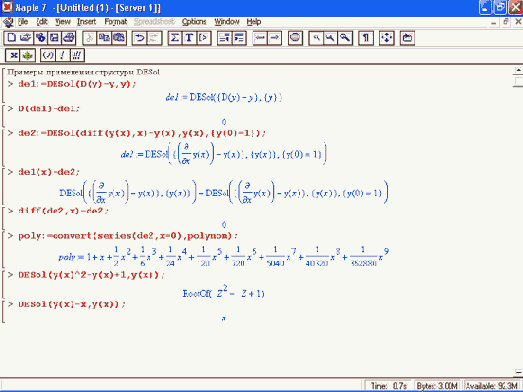Click the New worksheet icon
The height and width of the screenshot is (392, 523).
11,38
